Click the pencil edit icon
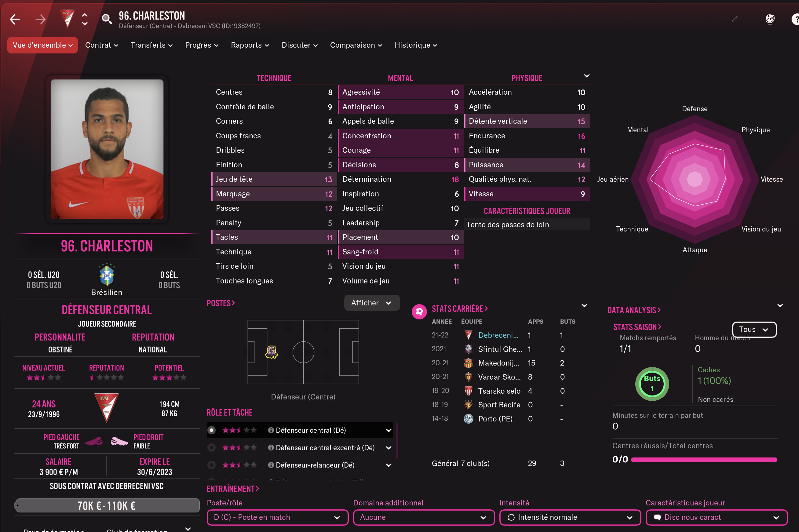 pos(734,19)
